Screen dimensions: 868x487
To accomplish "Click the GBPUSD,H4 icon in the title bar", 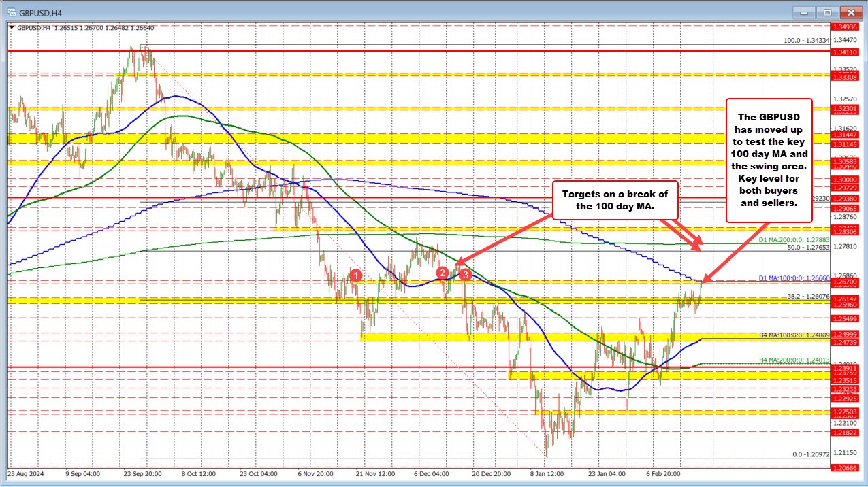I will coord(12,12).
